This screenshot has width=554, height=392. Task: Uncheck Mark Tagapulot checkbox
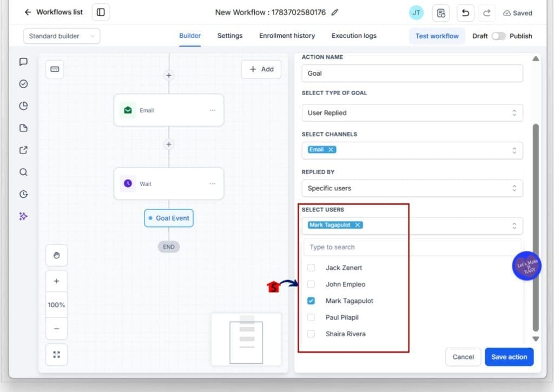311,301
